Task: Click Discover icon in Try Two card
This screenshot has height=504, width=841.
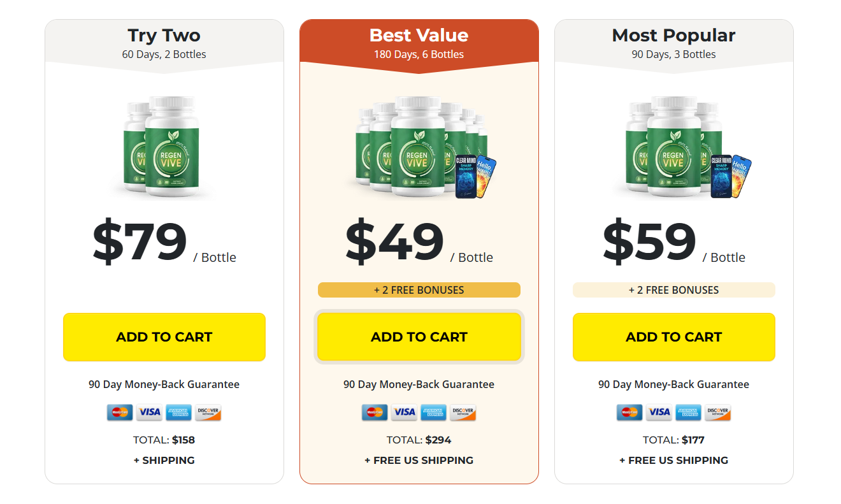Action: [x=208, y=412]
